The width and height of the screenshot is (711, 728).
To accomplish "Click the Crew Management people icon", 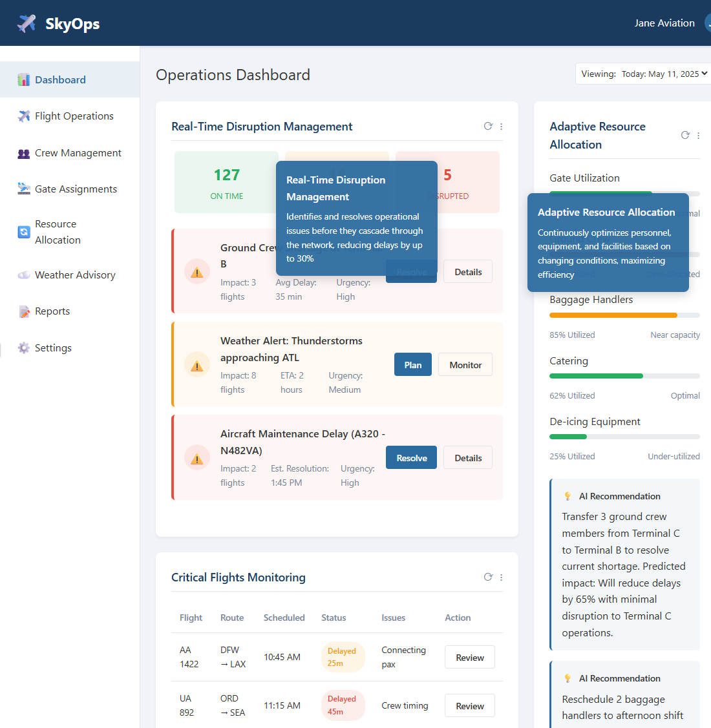I will click(x=24, y=153).
